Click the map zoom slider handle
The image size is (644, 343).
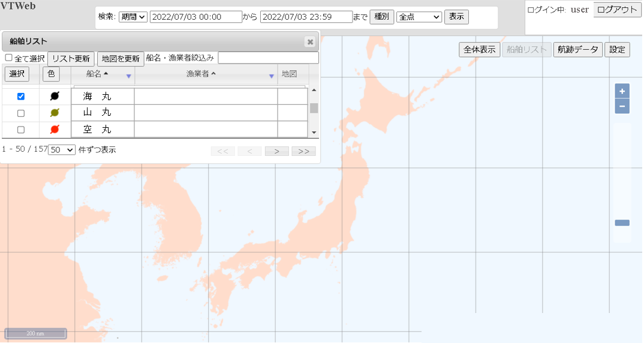[x=622, y=223]
